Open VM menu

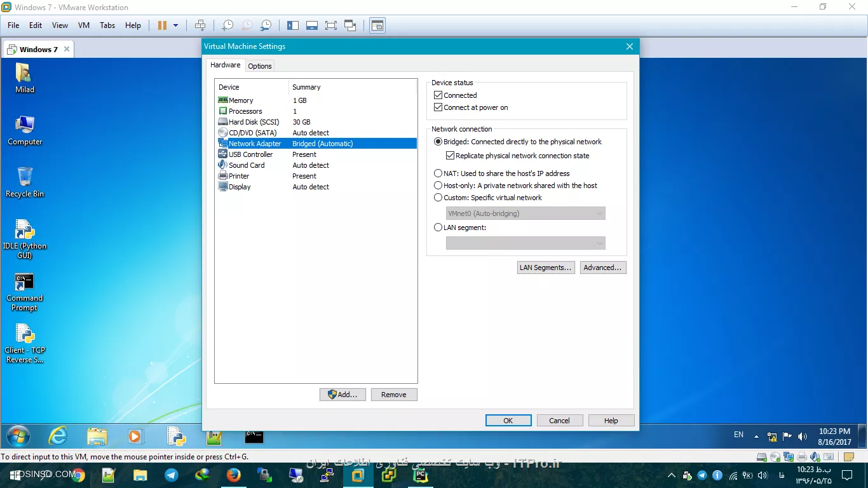pos(84,25)
